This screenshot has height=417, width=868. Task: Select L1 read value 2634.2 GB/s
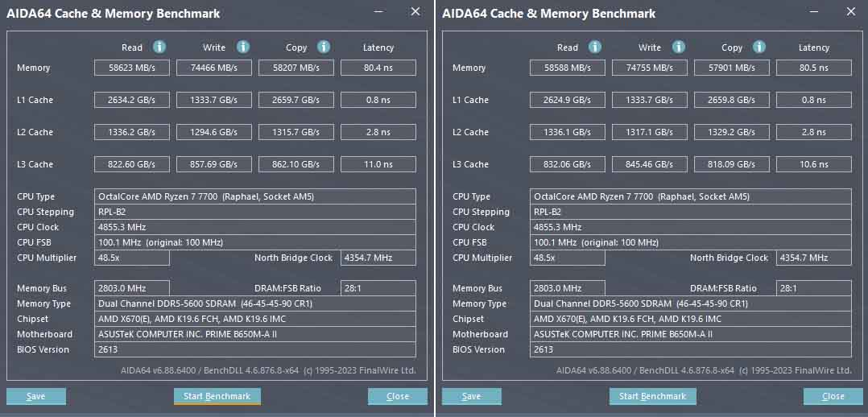point(132,101)
